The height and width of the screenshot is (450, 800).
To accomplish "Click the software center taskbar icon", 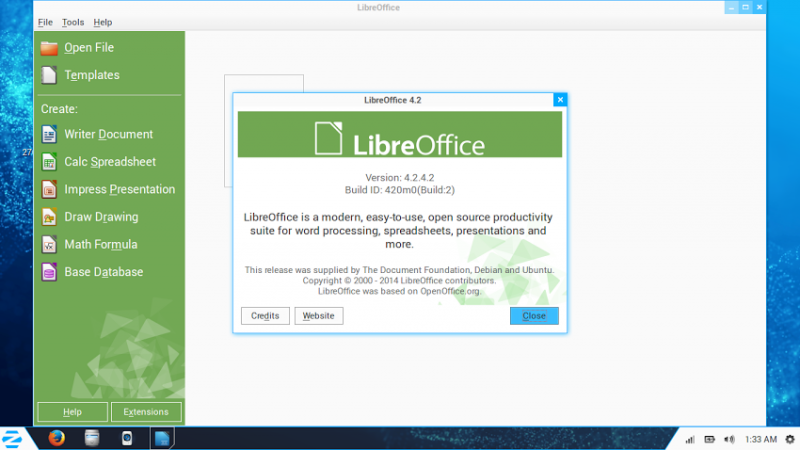I will pyautogui.click(x=127, y=438).
